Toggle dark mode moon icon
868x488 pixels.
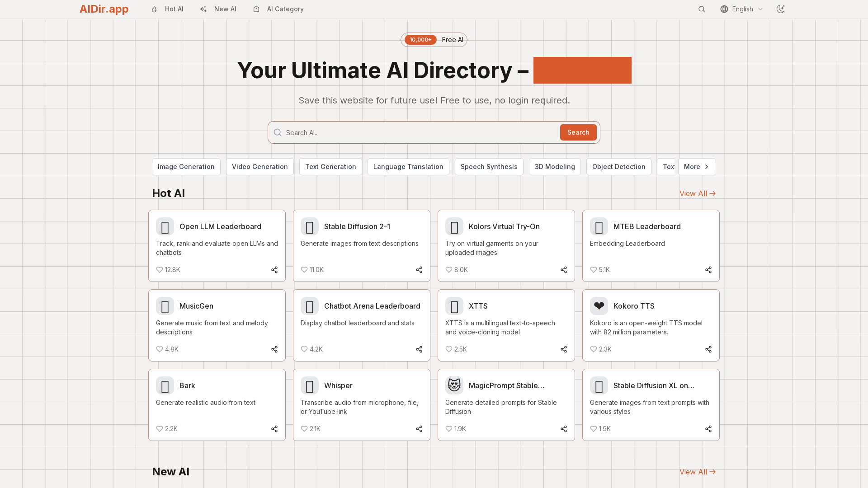point(781,9)
